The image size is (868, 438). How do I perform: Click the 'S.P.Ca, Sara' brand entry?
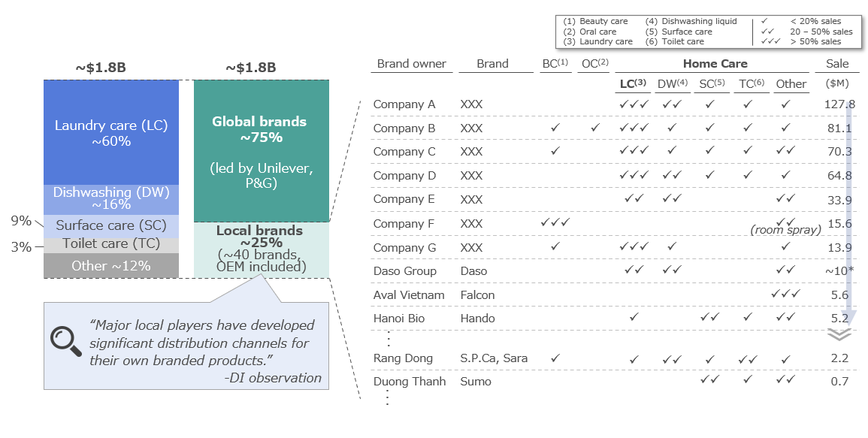point(494,358)
